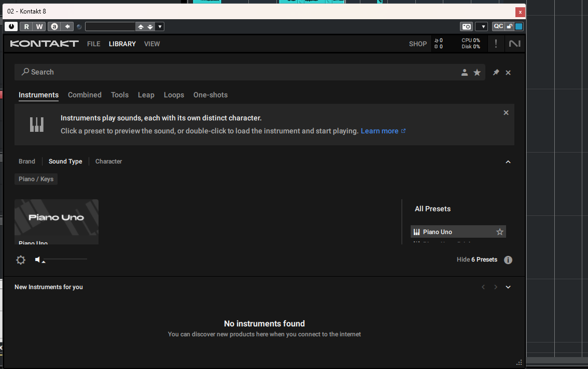Open the FILE menu
588x369 pixels.
pos(94,44)
